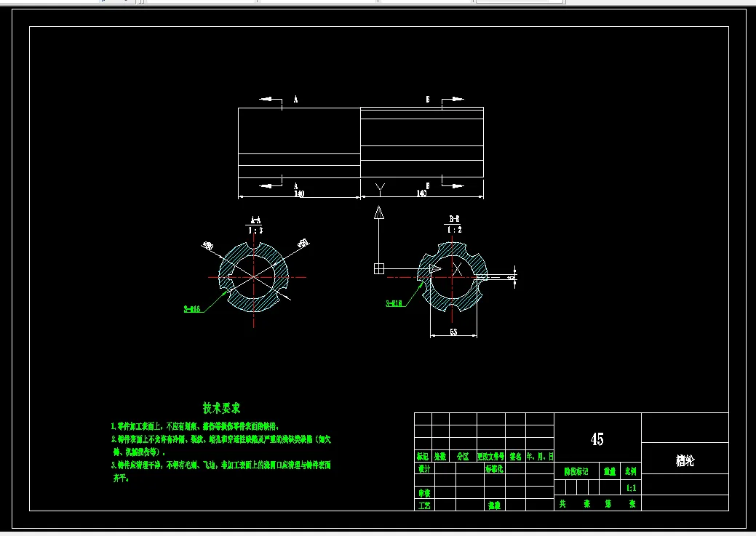The image size is (756, 536).
Task: Click the UCS Y-axis arrowhead
Action: coord(379,212)
